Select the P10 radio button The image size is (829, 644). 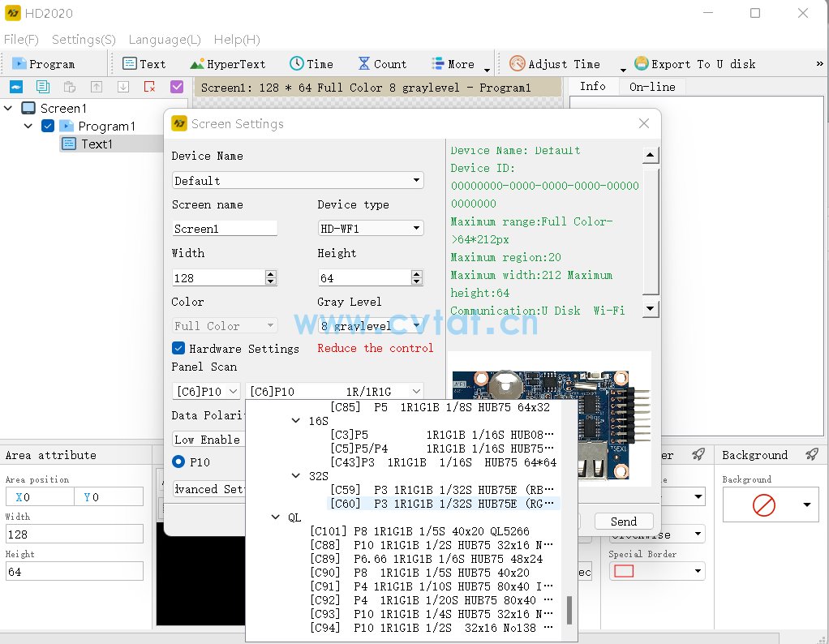click(x=178, y=462)
